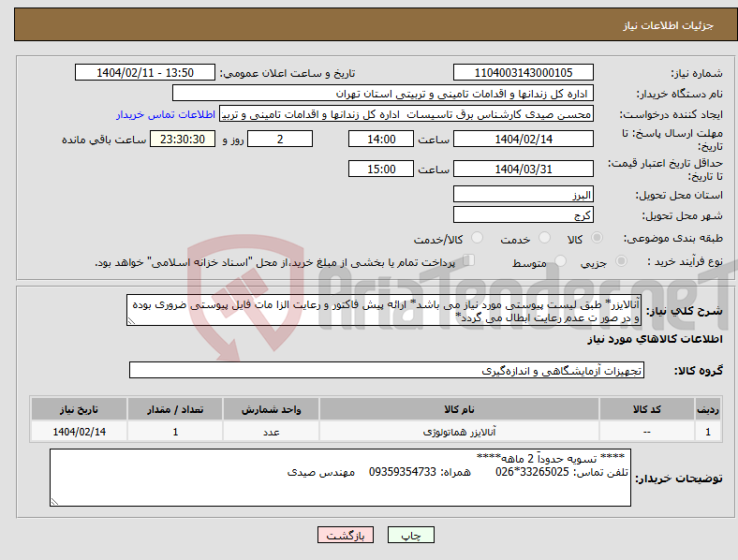Click the response deadline date 1404/02/14 field

click(x=523, y=139)
